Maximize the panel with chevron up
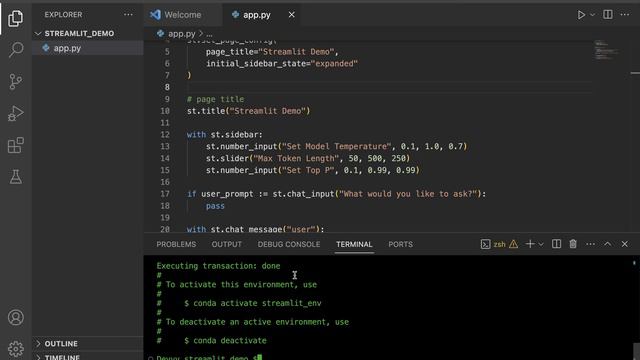Screen dimensions: 640x360 coord(607,244)
